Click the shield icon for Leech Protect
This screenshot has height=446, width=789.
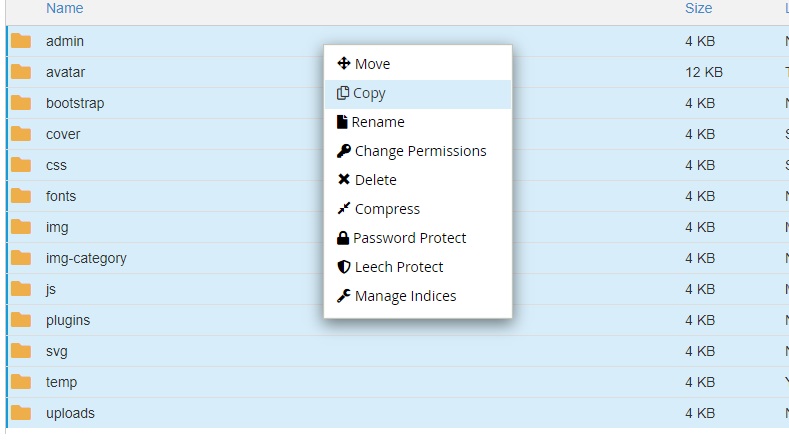click(x=343, y=267)
